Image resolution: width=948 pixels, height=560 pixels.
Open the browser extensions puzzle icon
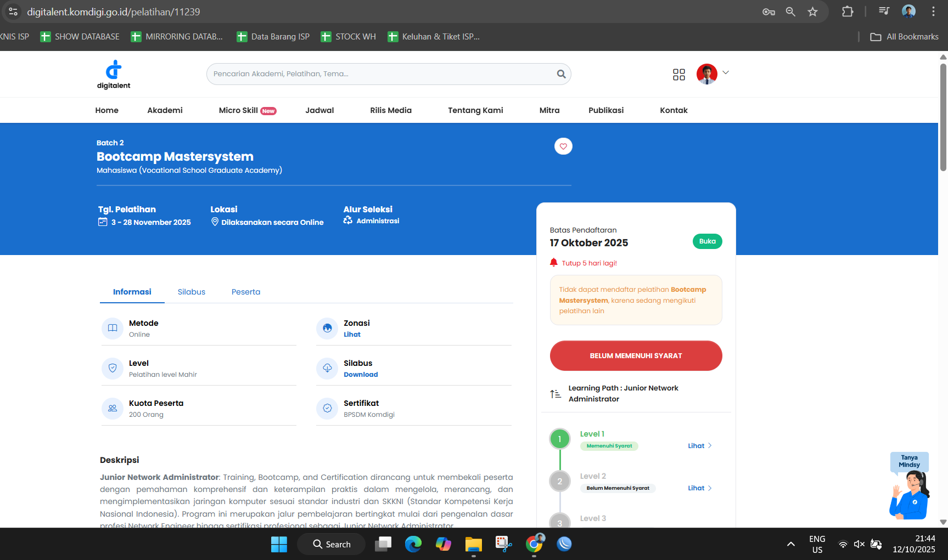[x=848, y=12]
